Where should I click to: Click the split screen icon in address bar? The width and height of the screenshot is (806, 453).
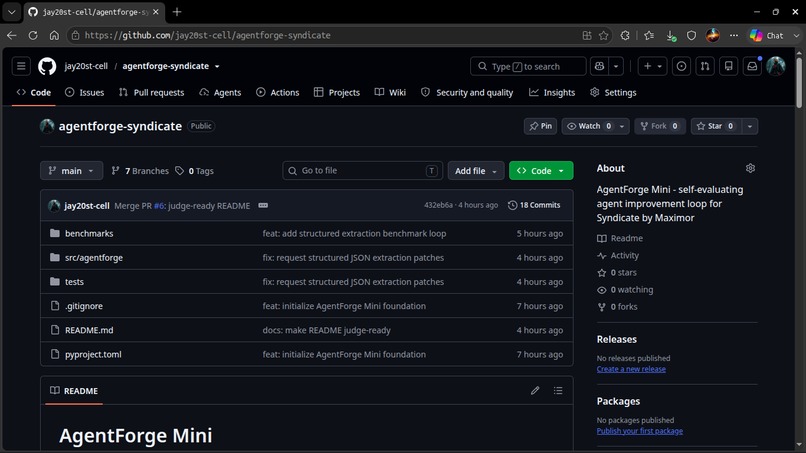point(587,35)
